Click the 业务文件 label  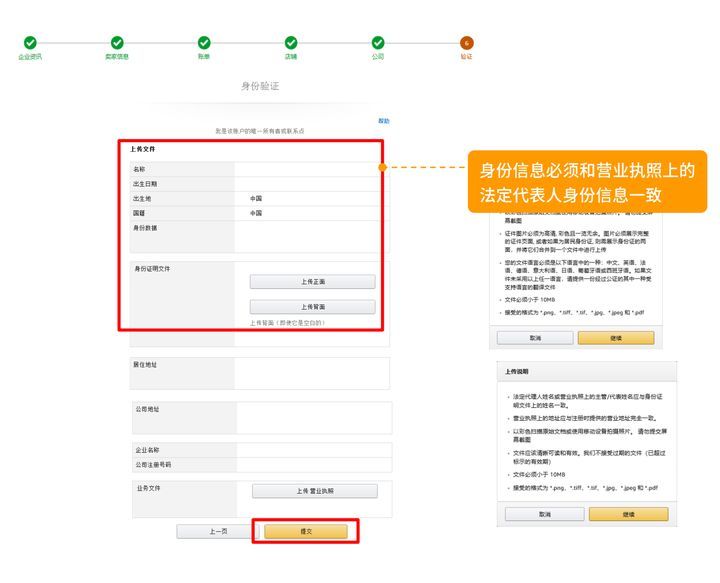(148, 488)
